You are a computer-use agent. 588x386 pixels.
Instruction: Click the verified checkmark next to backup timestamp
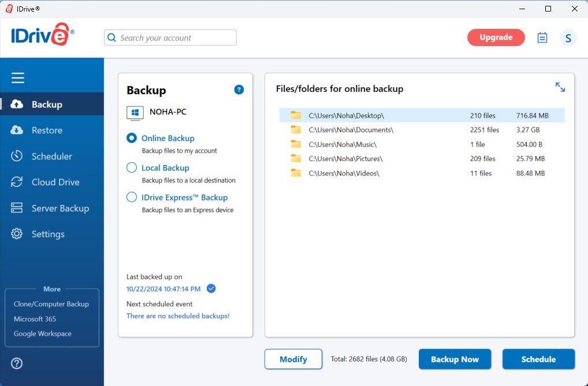click(211, 288)
